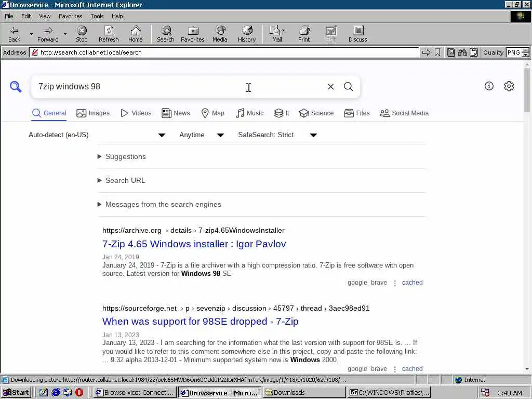532x399 pixels.
Task: Click the binoculars find icon
Action: pyautogui.click(x=462, y=52)
